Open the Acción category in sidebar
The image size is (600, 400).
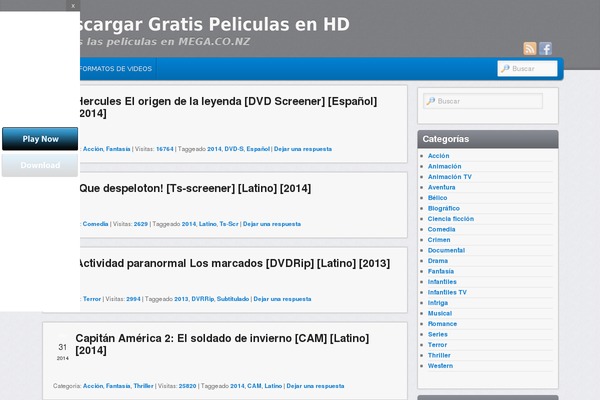coord(439,156)
